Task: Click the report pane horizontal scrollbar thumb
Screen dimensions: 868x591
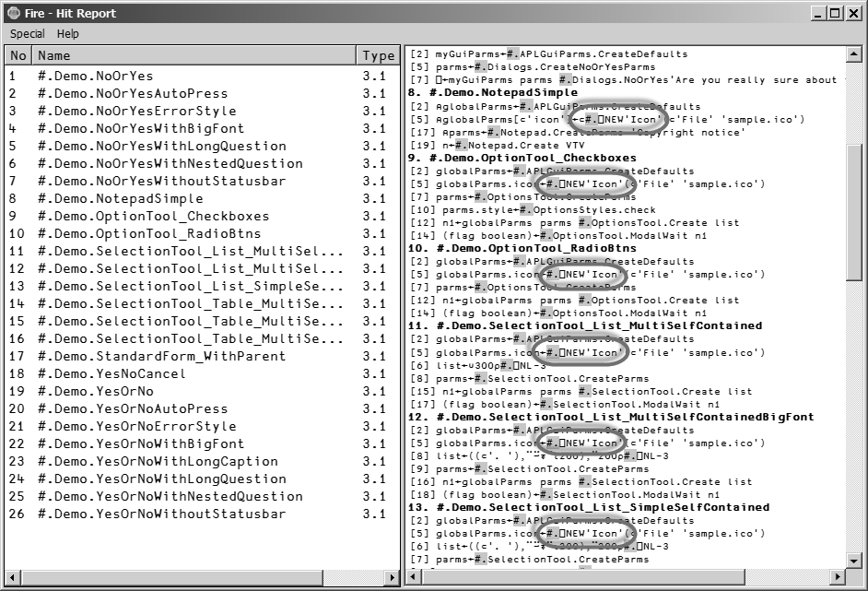Action: pos(582,577)
